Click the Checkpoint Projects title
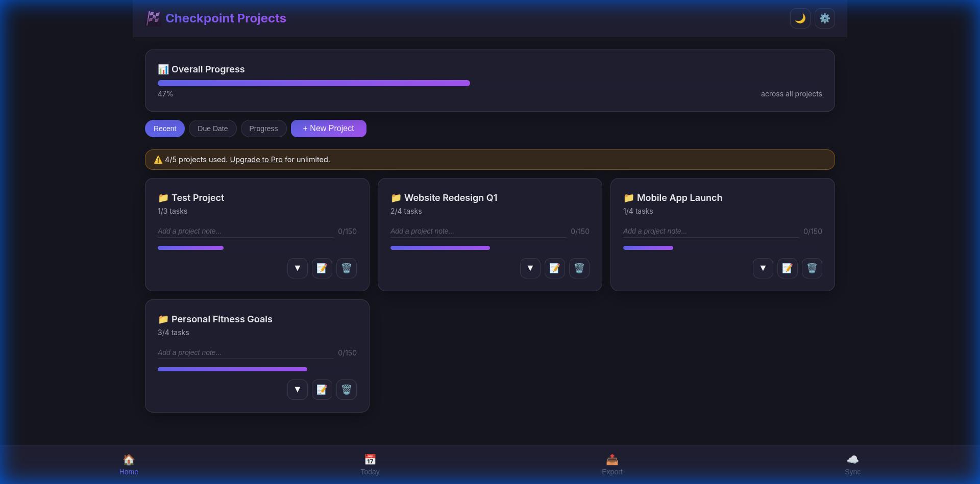This screenshot has height=484, width=980. coord(226,18)
